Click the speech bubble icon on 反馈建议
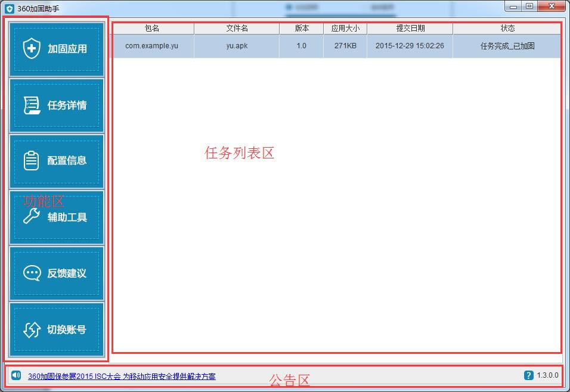This screenshot has width=570, height=392. tap(32, 273)
